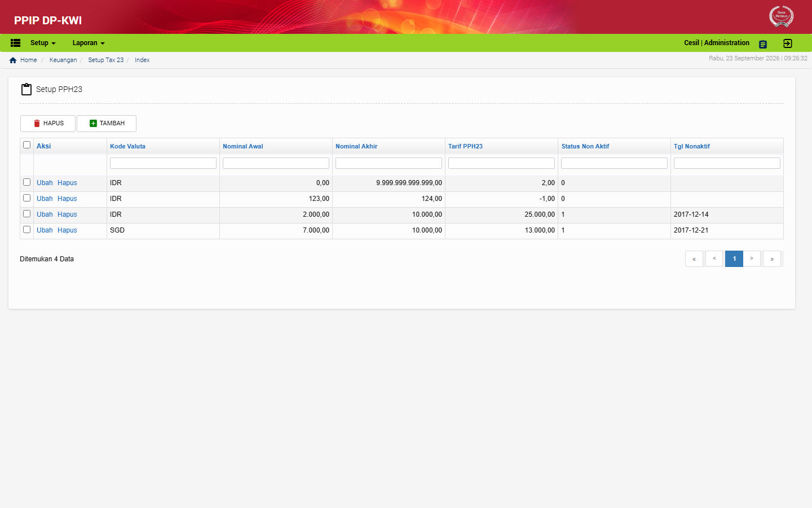
Task: Go to last page with » button
Action: coord(772,259)
